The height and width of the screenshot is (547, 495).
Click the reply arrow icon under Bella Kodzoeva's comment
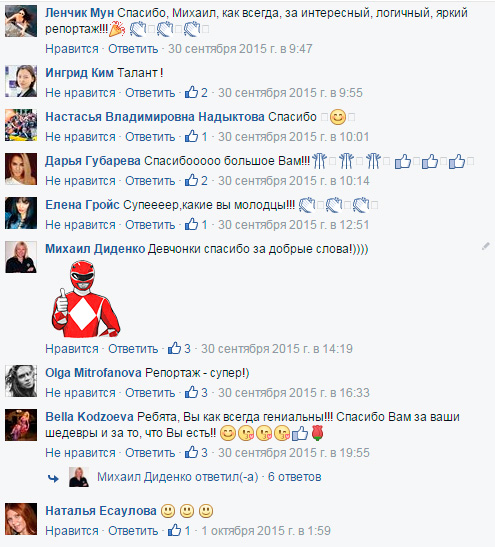pyautogui.click(x=53, y=478)
